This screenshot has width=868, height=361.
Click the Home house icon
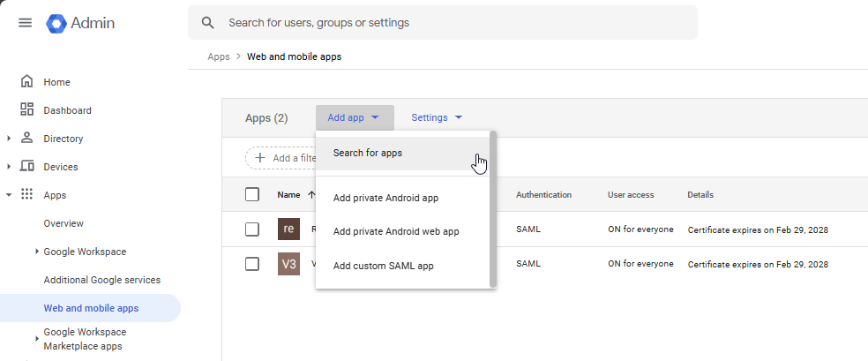coord(26,82)
